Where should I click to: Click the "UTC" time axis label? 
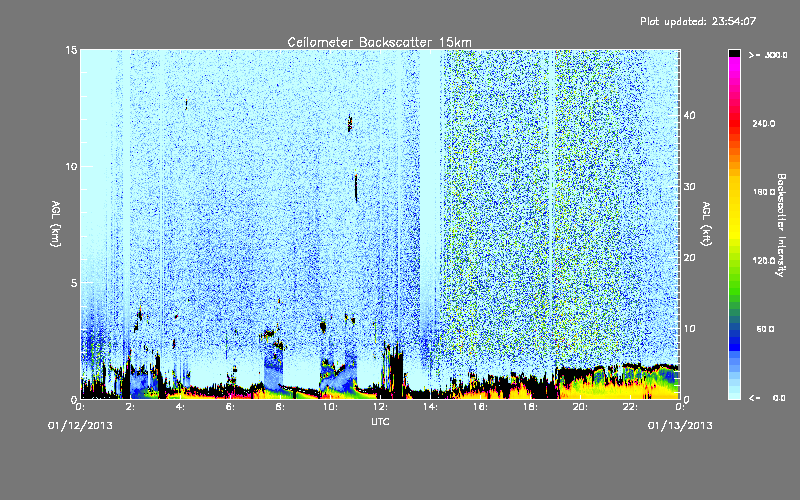click(x=380, y=421)
